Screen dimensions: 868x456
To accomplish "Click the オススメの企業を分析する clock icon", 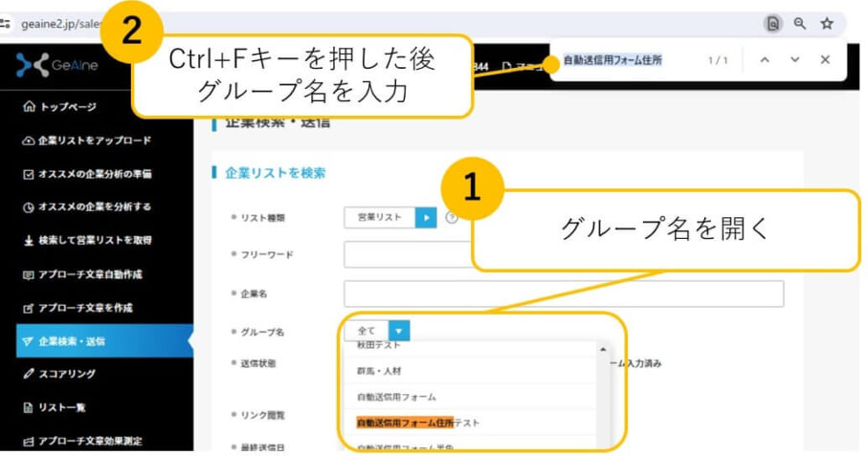I will pos(29,206).
